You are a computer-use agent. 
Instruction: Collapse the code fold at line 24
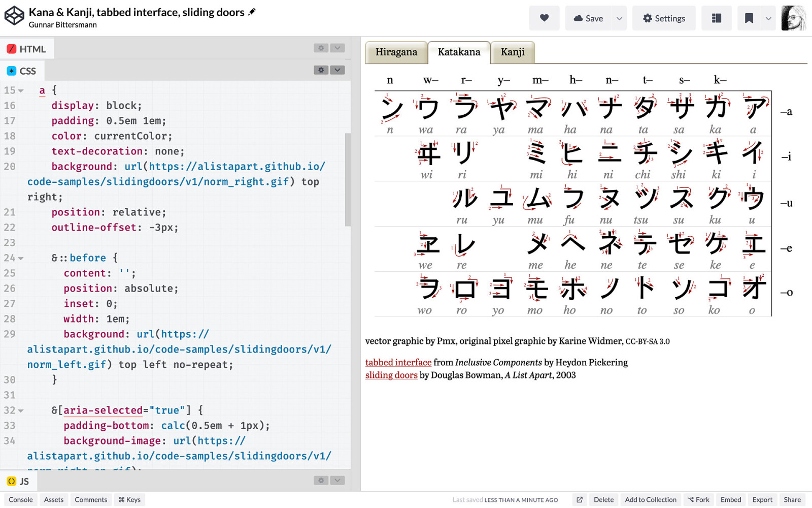[21, 258]
